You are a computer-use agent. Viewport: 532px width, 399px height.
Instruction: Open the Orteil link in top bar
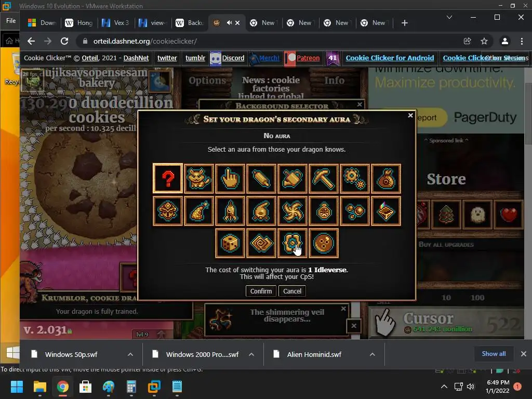(x=90, y=58)
